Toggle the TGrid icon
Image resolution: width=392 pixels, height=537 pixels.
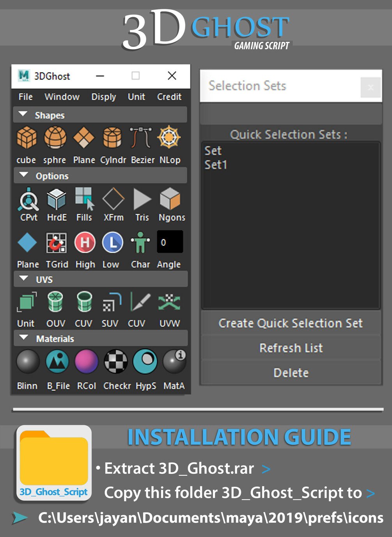[57, 242]
